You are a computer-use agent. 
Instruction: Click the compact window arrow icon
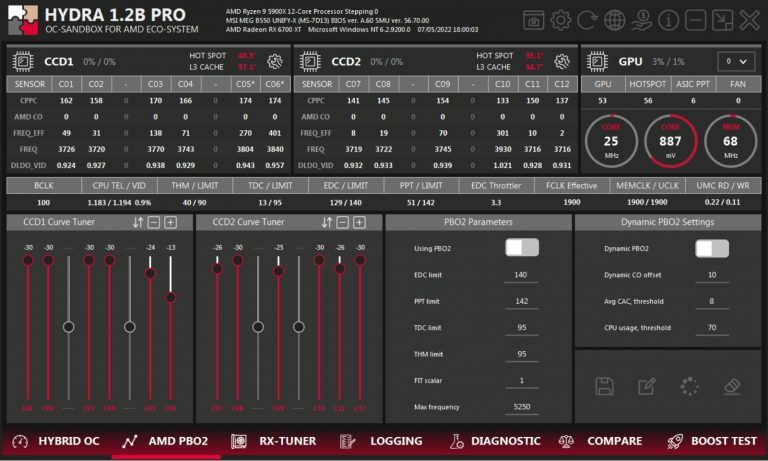(722, 21)
